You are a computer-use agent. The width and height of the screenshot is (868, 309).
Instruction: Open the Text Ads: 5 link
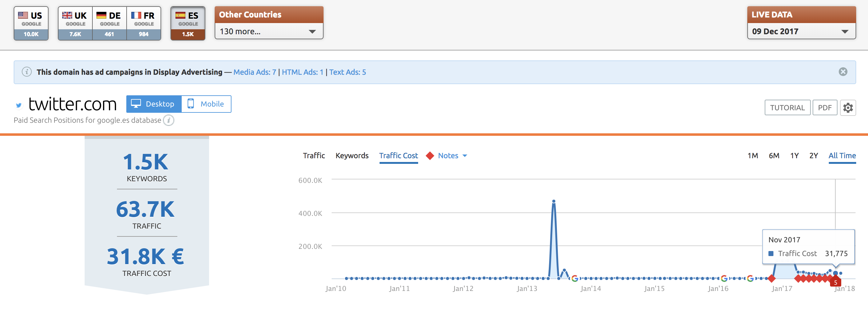coord(348,72)
